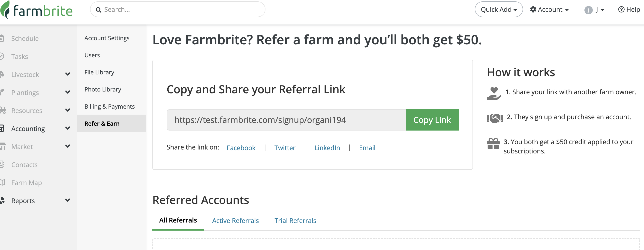Image resolution: width=644 pixels, height=250 pixels.
Task: Switch to the Trial Referrals tab
Action: [x=295, y=220]
